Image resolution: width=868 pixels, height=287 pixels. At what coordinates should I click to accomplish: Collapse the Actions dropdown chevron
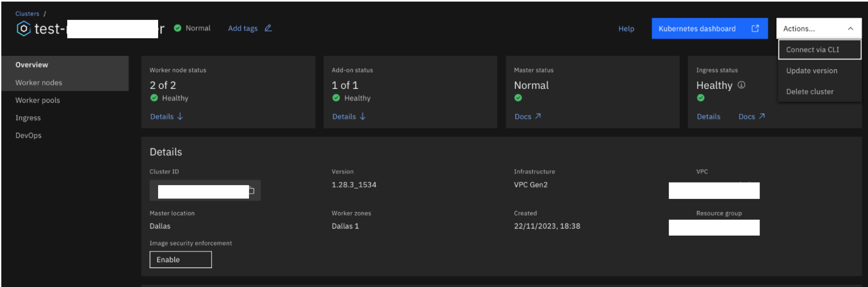pos(850,29)
